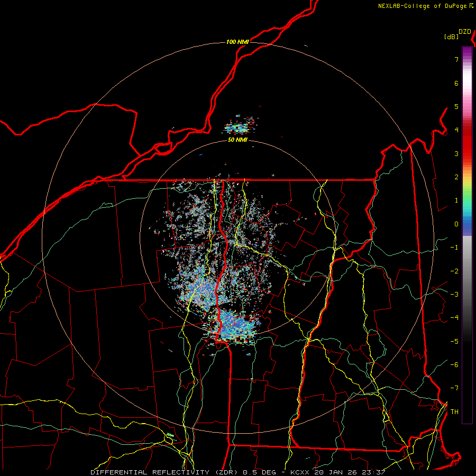Click the 7 value on color scale

pos(456,59)
